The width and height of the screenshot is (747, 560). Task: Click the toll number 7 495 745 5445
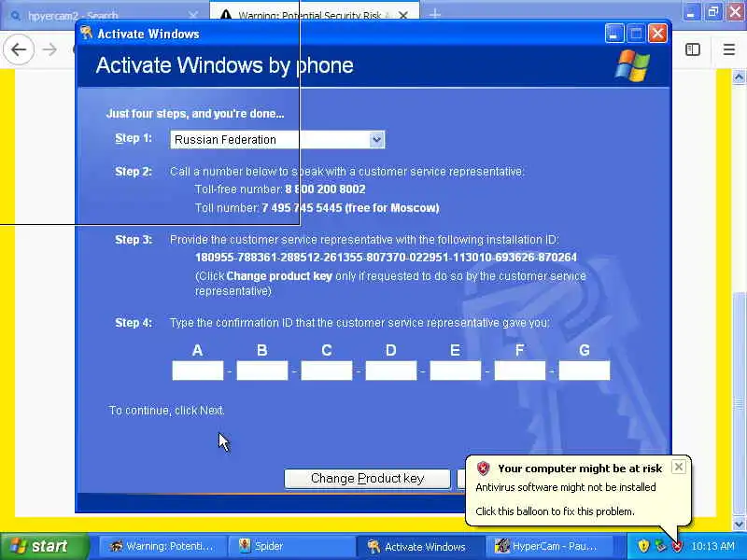click(x=302, y=208)
